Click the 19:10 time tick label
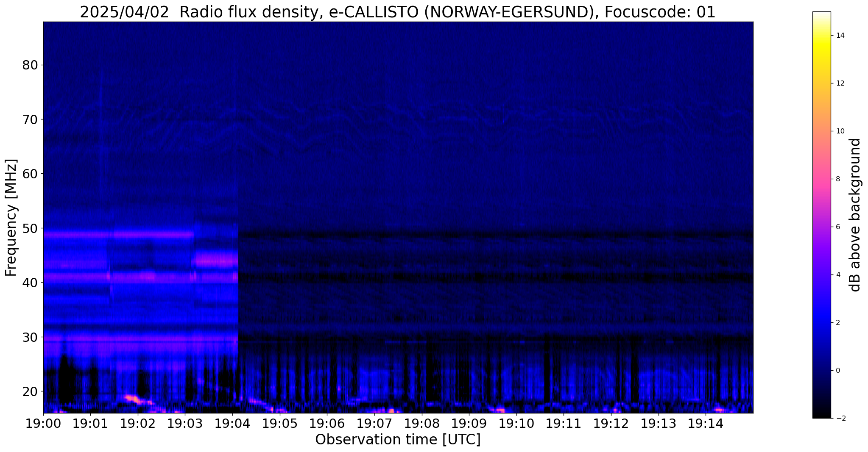 click(x=516, y=423)
